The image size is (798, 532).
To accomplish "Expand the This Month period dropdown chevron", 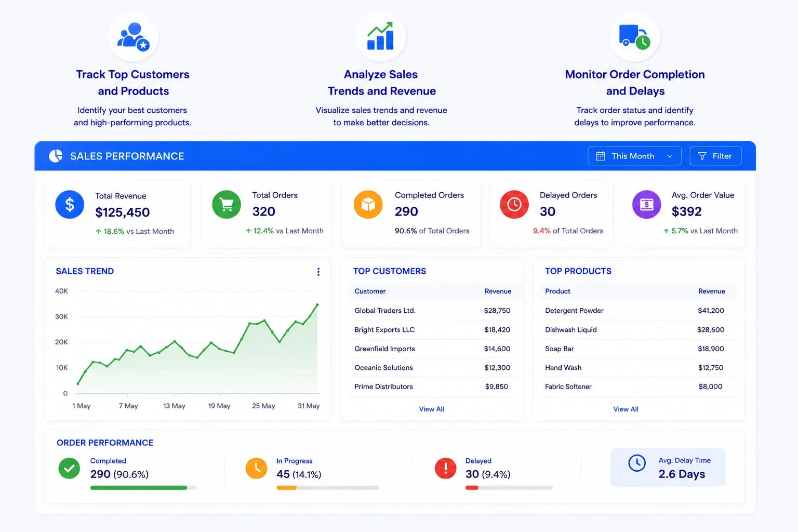I will pos(670,156).
